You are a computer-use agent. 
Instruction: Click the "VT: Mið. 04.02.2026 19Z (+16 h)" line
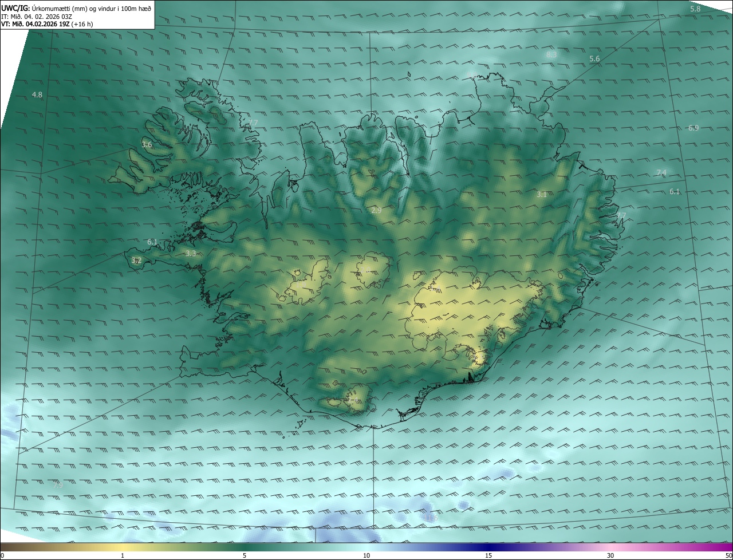point(47,24)
